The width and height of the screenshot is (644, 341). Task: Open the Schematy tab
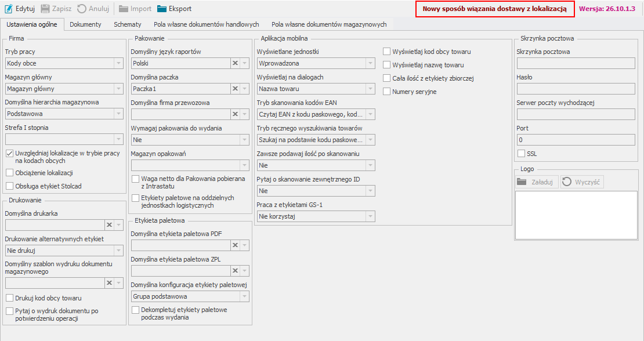(127, 24)
